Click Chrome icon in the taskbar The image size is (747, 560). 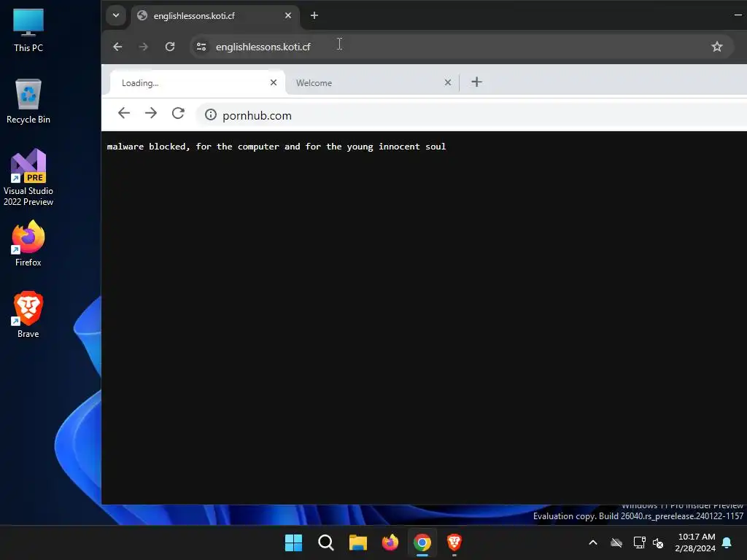pos(422,542)
